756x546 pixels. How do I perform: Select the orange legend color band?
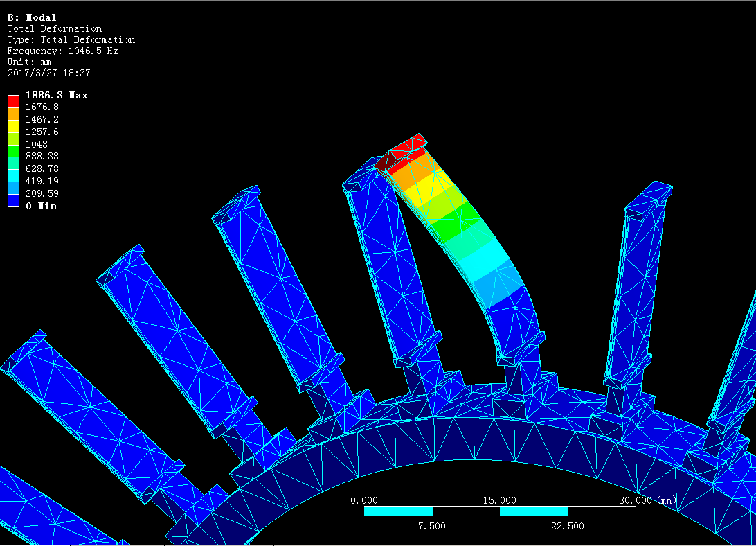pos(13,114)
